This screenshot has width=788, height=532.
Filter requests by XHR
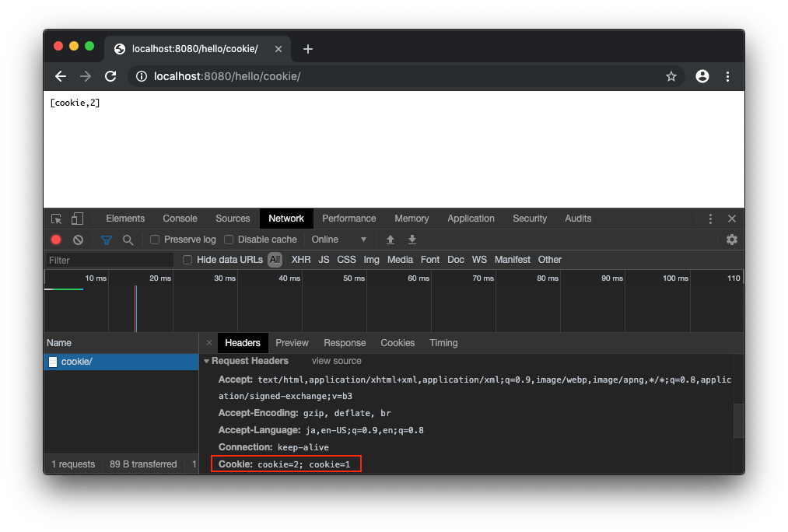click(x=301, y=260)
